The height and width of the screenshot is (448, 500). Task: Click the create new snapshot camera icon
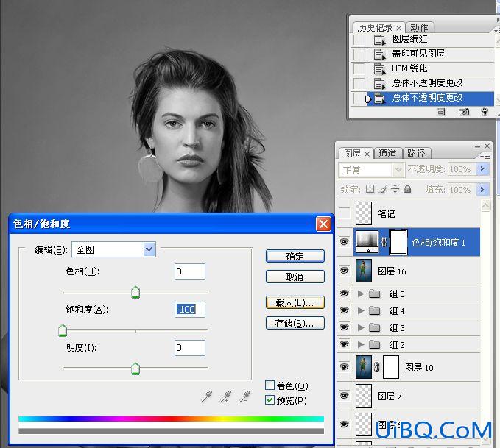464,112
